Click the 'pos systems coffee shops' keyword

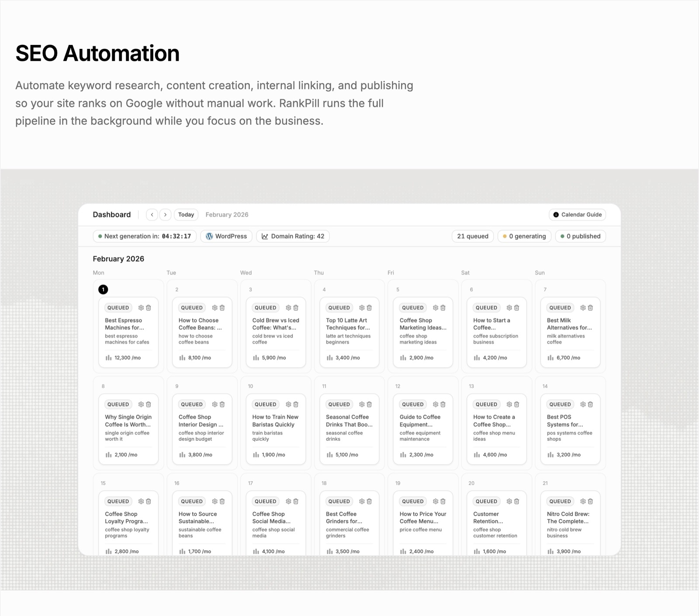[569, 436]
